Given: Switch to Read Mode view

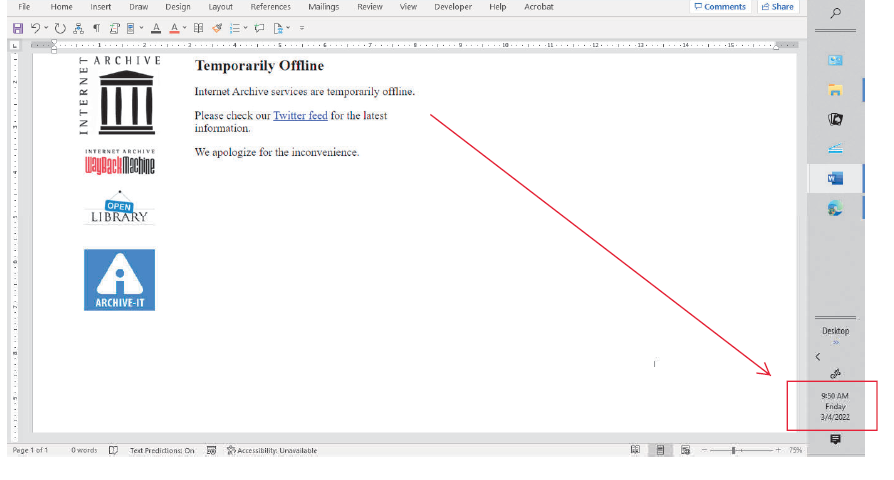Looking at the screenshot, I should 635,450.
